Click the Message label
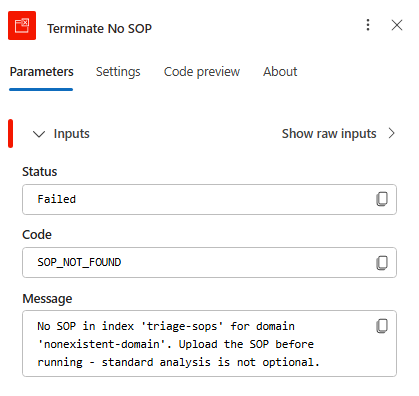Viewport: 419px width, 396px height. (x=47, y=299)
